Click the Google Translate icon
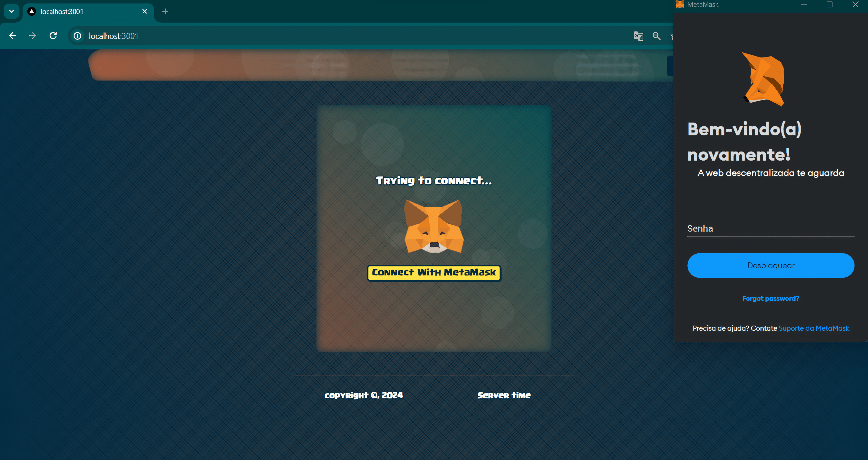 638,36
